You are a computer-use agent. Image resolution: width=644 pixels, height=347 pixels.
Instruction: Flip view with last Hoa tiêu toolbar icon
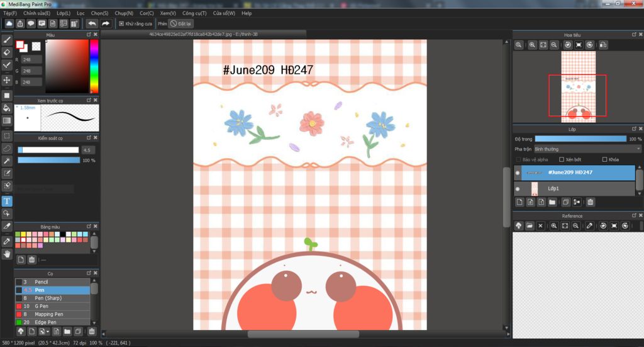[x=603, y=45]
